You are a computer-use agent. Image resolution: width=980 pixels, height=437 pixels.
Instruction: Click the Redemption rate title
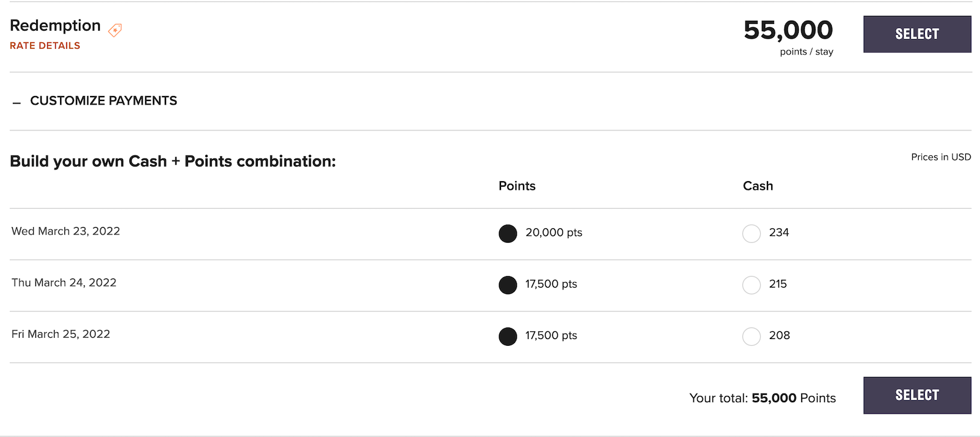pyautogui.click(x=55, y=26)
